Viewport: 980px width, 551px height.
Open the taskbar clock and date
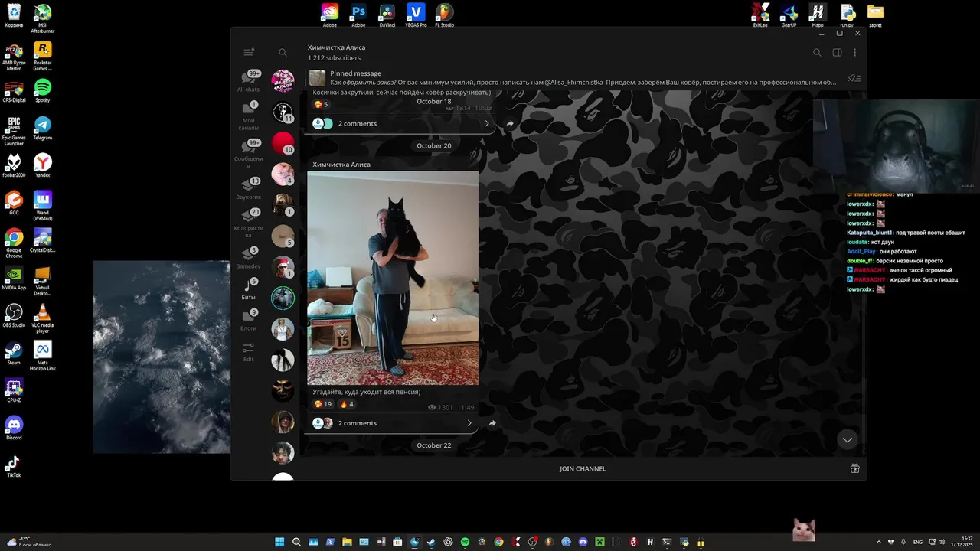click(962, 542)
